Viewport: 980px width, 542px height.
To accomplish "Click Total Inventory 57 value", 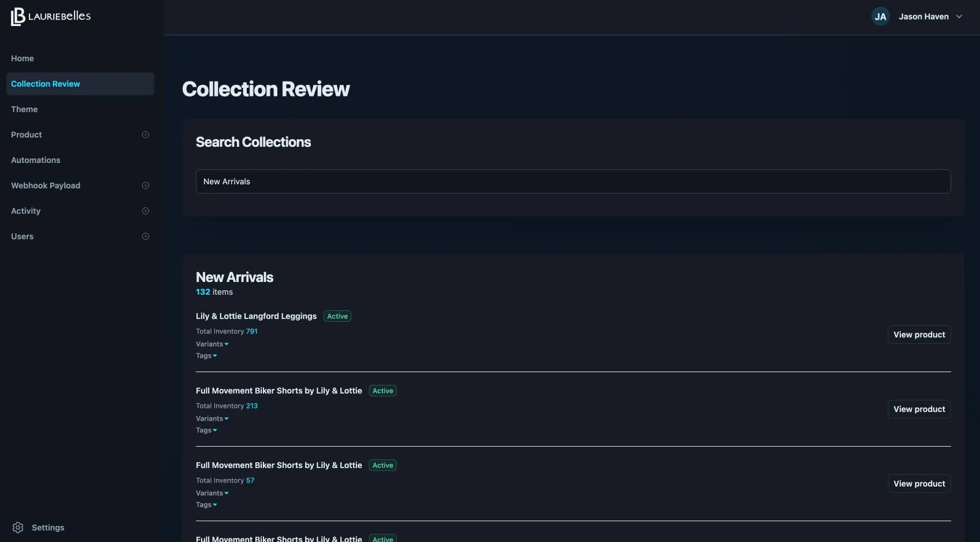I will 250,480.
